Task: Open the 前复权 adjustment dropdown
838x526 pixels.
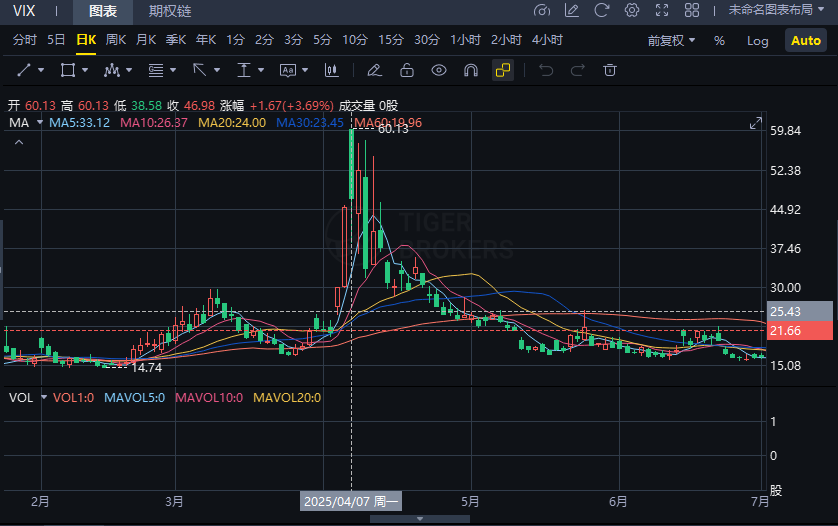Action: (x=671, y=41)
